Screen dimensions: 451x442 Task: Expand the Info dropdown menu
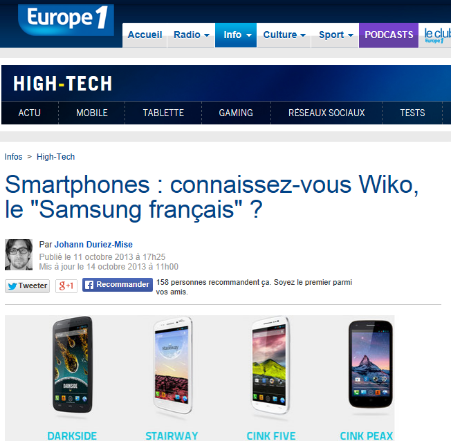(x=236, y=35)
